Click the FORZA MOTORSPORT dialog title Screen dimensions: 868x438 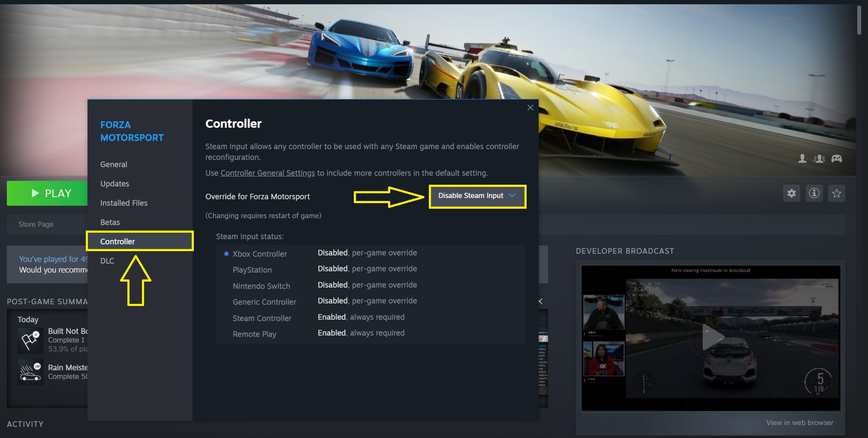point(132,131)
